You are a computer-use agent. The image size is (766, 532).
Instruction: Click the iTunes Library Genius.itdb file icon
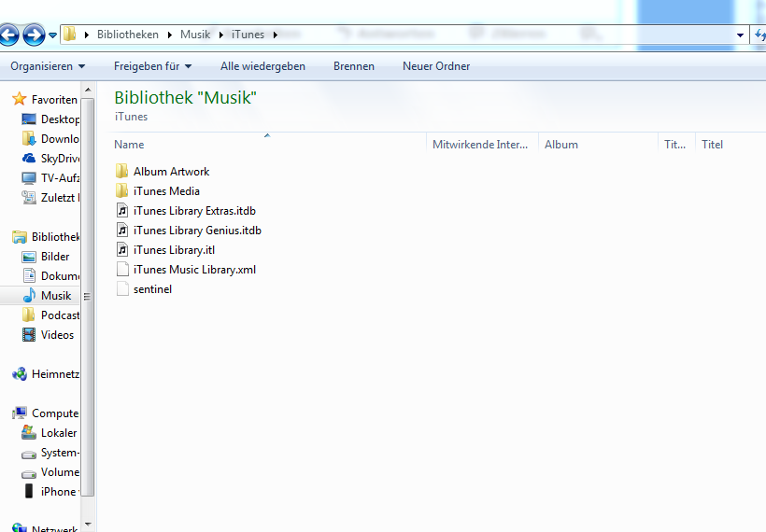(122, 230)
